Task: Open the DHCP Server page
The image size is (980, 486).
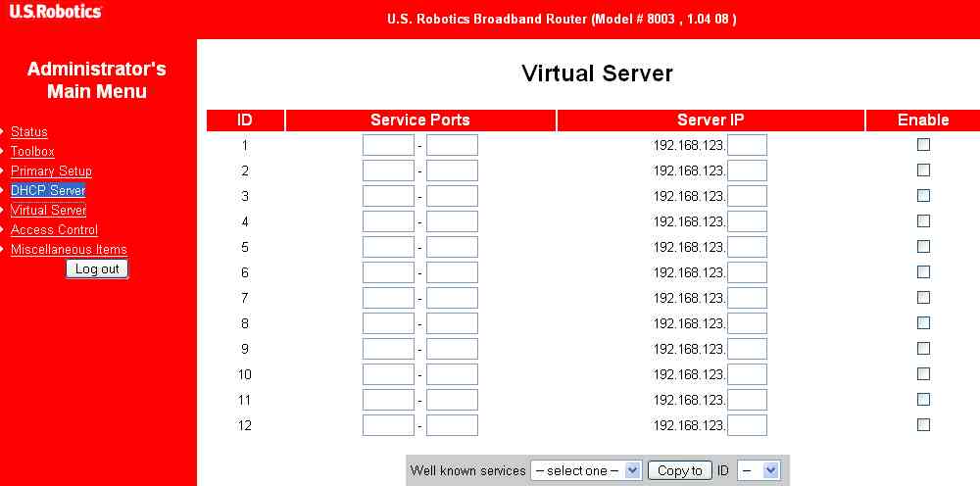Action: pyautogui.click(x=48, y=190)
